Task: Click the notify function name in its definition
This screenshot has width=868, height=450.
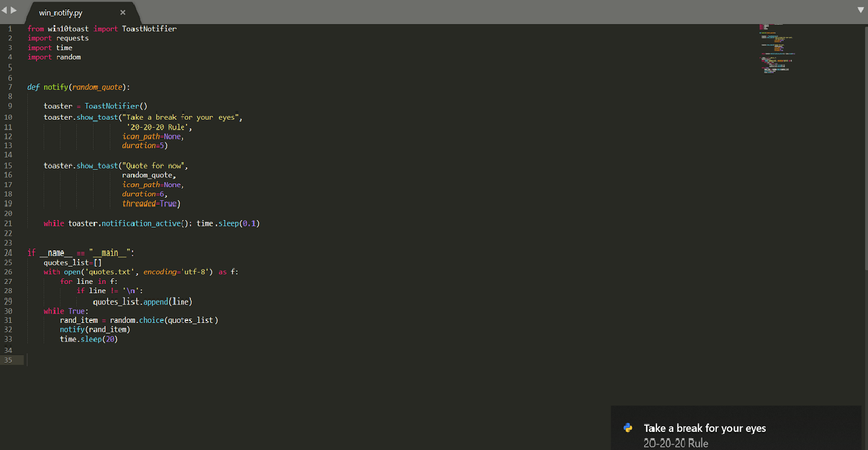Action: point(55,87)
